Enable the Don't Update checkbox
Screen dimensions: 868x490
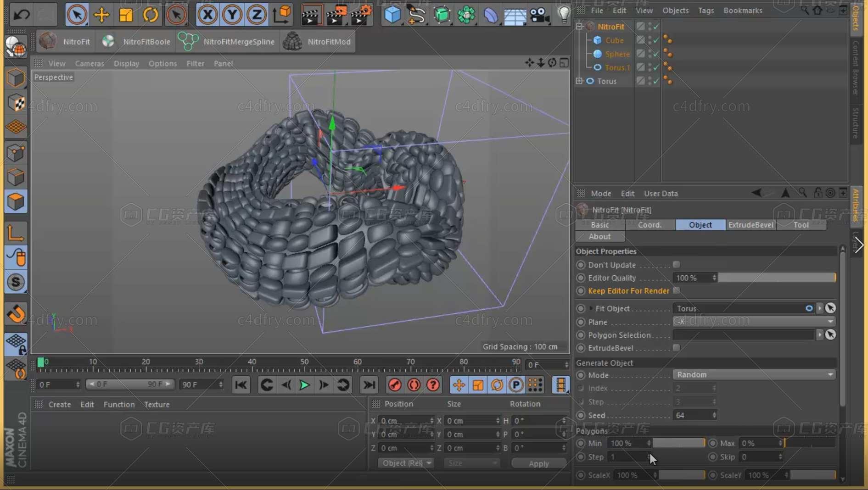tap(676, 265)
